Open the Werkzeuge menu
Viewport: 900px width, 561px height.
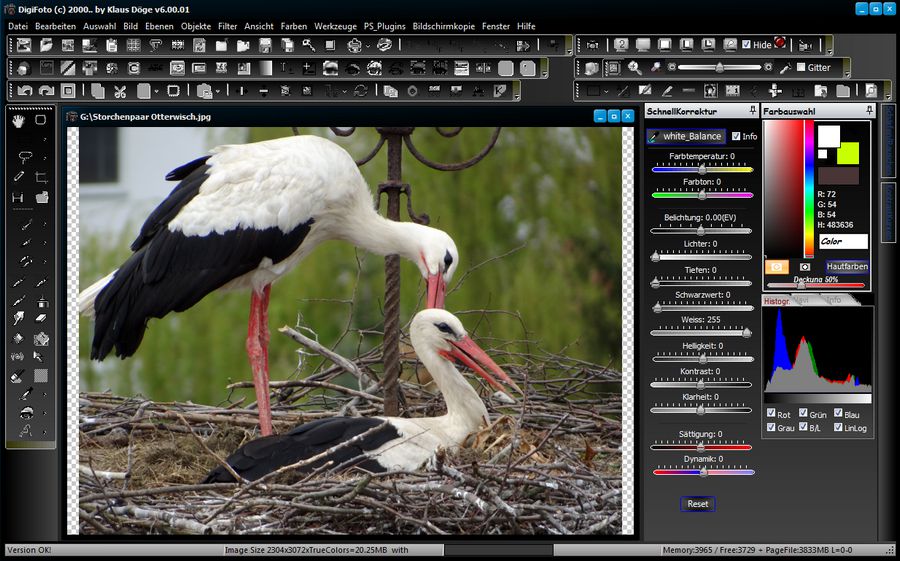[x=335, y=26]
